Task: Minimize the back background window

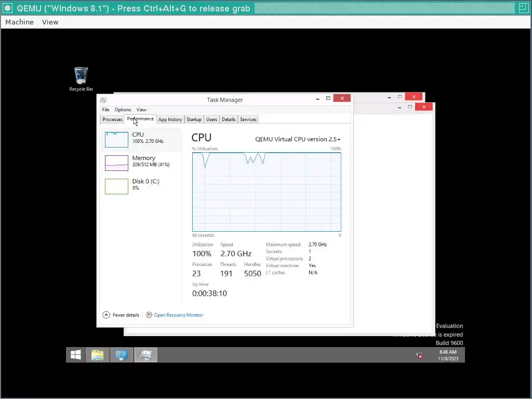Action: (x=390, y=97)
